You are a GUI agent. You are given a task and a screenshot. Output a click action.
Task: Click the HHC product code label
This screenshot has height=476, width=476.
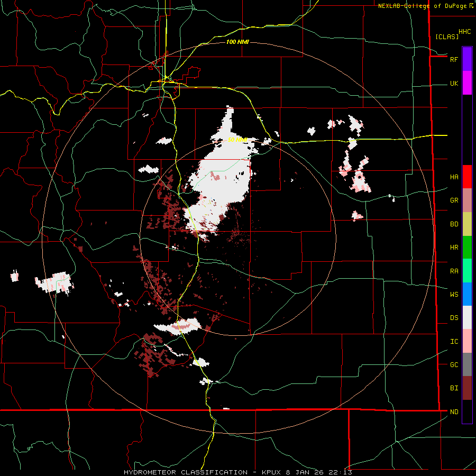(x=464, y=32)
